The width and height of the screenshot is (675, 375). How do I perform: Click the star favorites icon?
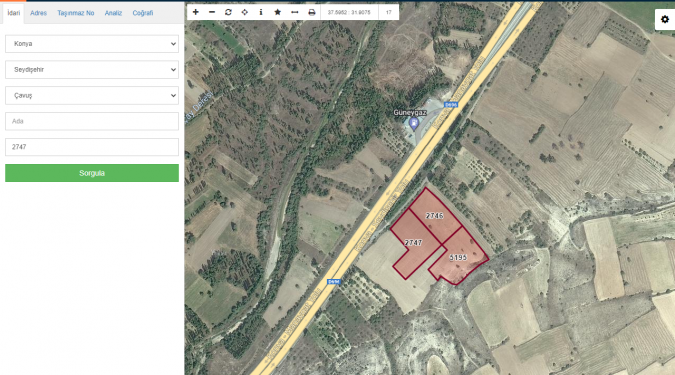[x=278, y=12]
